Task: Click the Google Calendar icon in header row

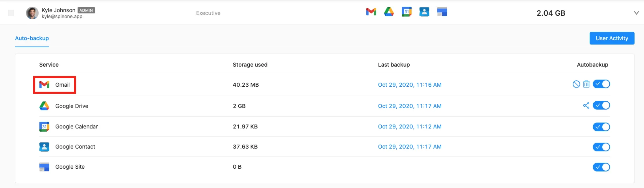Action: pos(406,12)
